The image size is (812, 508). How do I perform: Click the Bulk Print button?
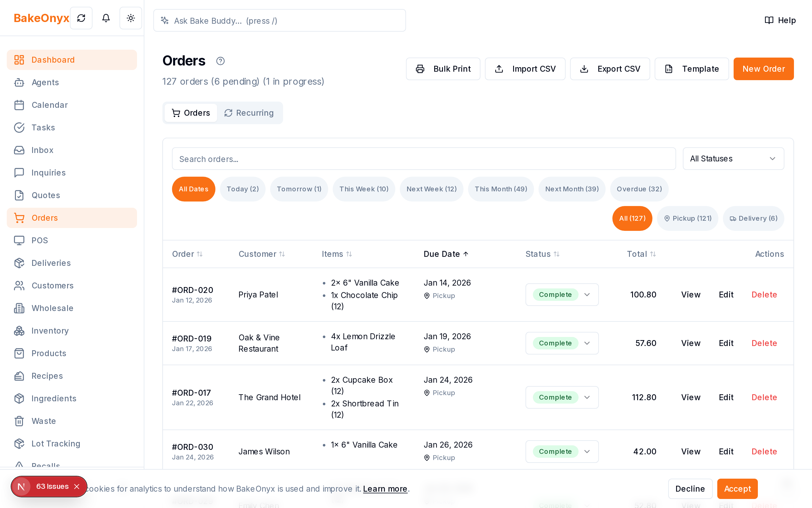pos(443,69)
